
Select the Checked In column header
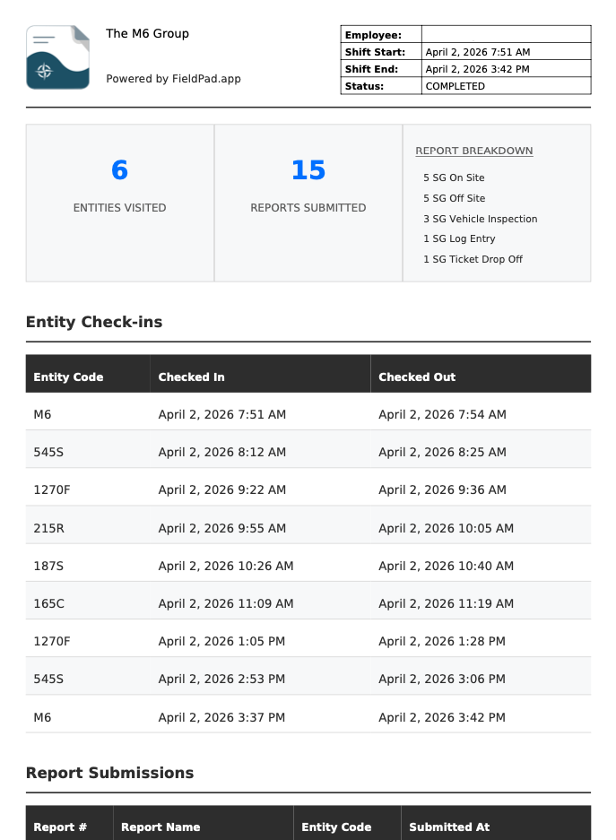click(191, 377)
